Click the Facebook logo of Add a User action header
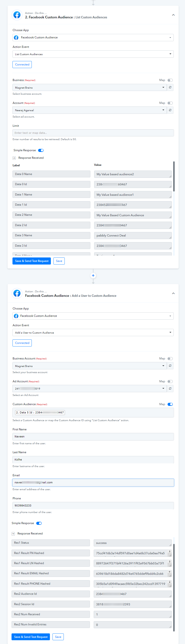The height and width of the screenshot is (644, 185). (x=17, y=293)
